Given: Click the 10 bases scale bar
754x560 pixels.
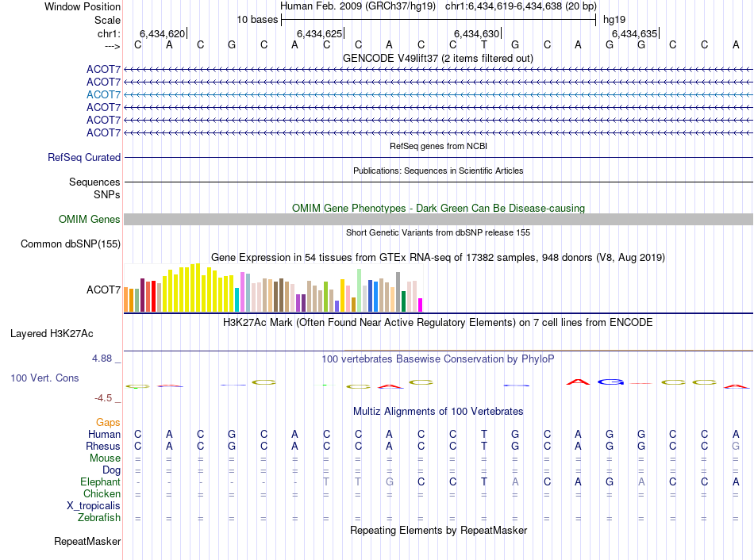Looking at the screenshot, I should coord(438,19).
